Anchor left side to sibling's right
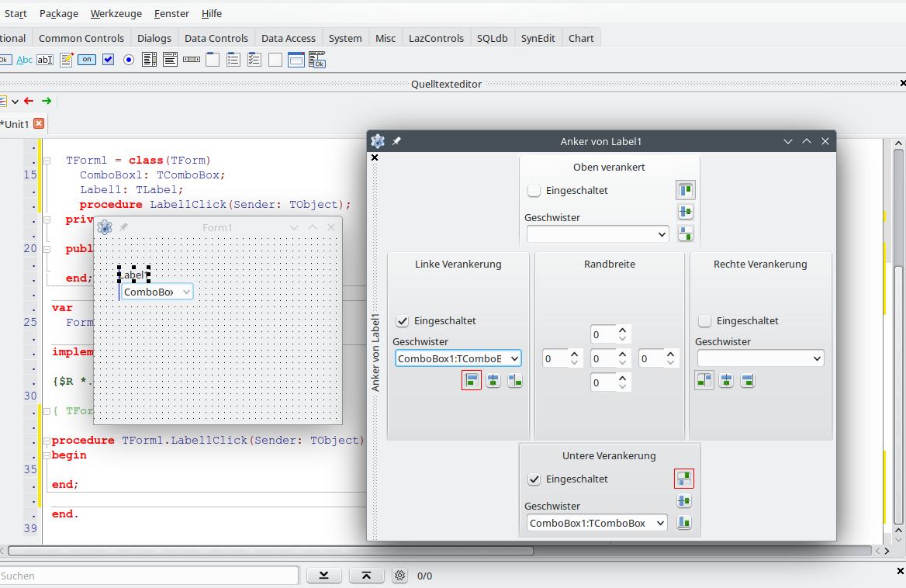Screen dimensions: 906x588 (x=515, y=380)
